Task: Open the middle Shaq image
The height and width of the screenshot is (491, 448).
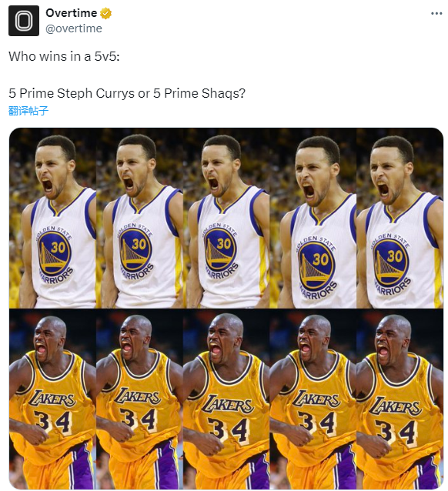Action: [226, 399]
